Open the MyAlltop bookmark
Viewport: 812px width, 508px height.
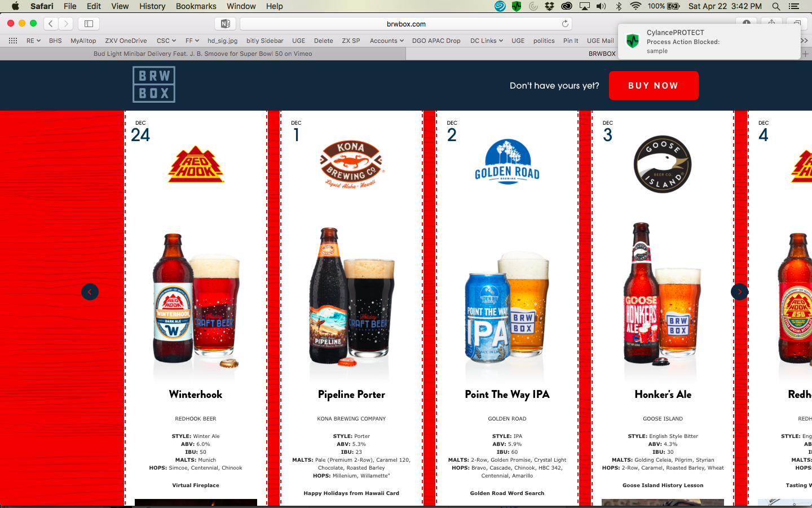[83, 41]
